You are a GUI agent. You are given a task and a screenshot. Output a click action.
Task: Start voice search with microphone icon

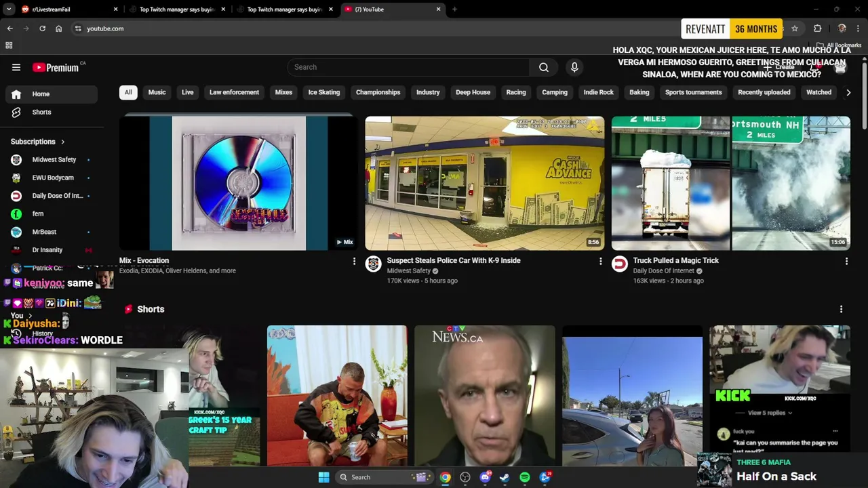(x=574, y=67)
